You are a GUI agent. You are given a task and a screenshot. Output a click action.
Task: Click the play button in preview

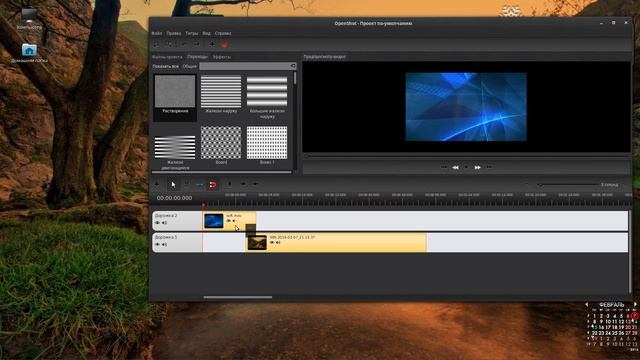[467, 167]
